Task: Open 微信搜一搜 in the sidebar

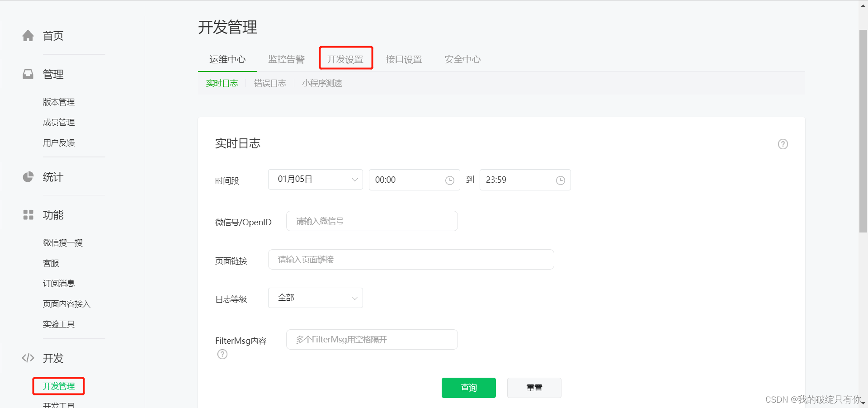Action: pyautogui.click(x=63, y=243)
